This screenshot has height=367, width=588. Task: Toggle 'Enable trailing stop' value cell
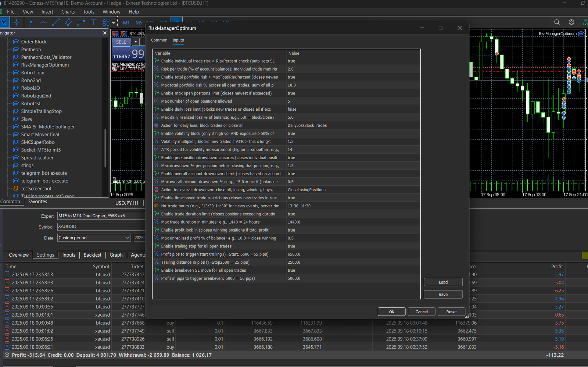point(291,246)
